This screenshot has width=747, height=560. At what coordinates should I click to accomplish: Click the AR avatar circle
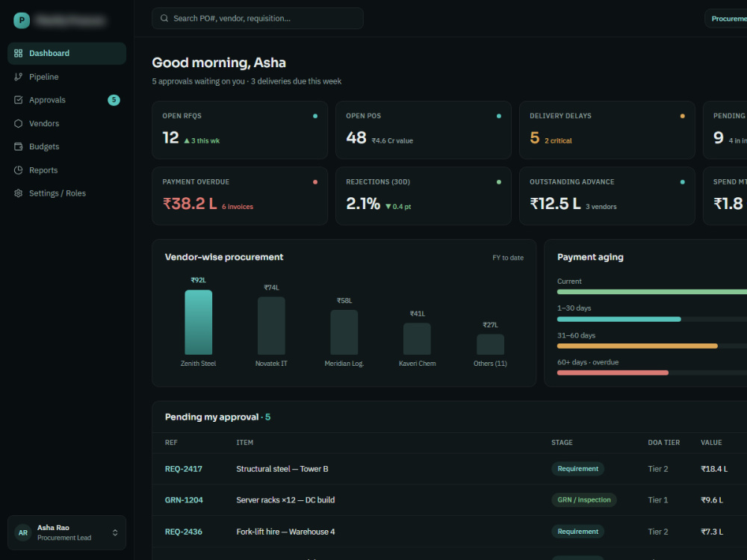[x=23, y=533]
